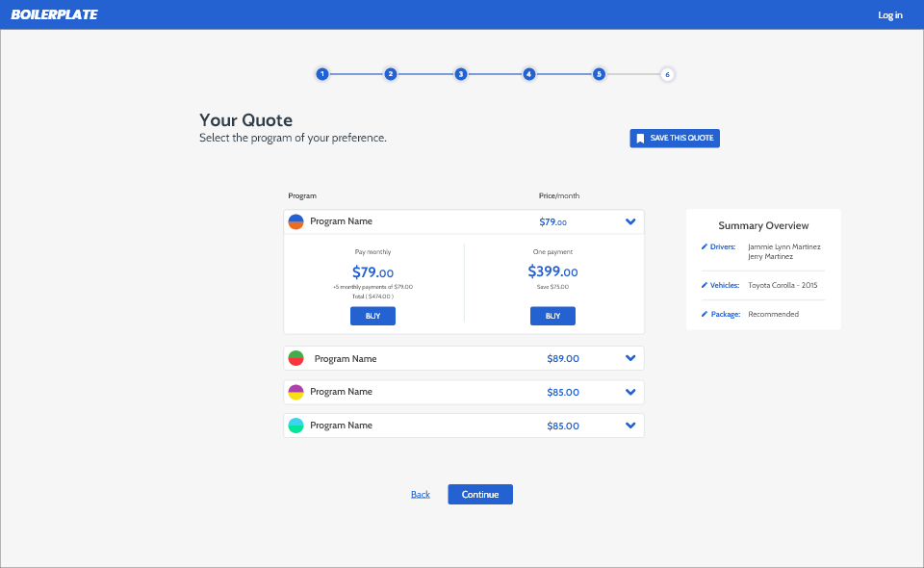
Task: Click the Back link
Action: [420, 495]
